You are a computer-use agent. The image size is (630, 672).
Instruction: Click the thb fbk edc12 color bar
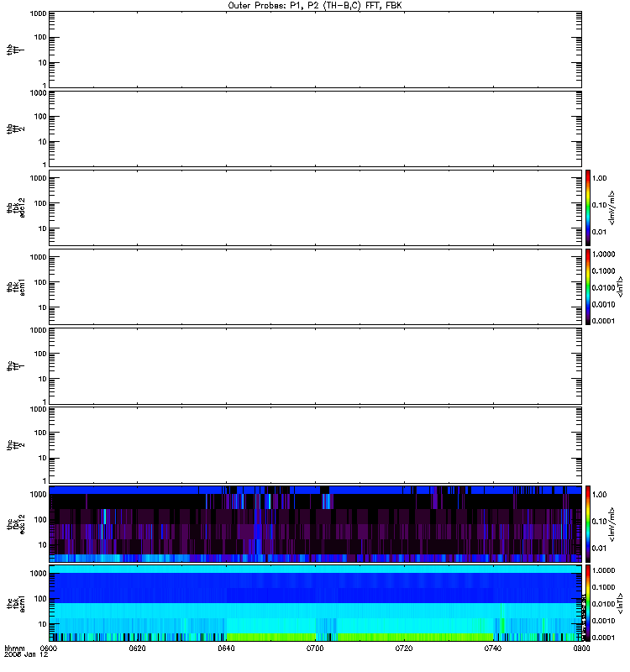[588, 207]
